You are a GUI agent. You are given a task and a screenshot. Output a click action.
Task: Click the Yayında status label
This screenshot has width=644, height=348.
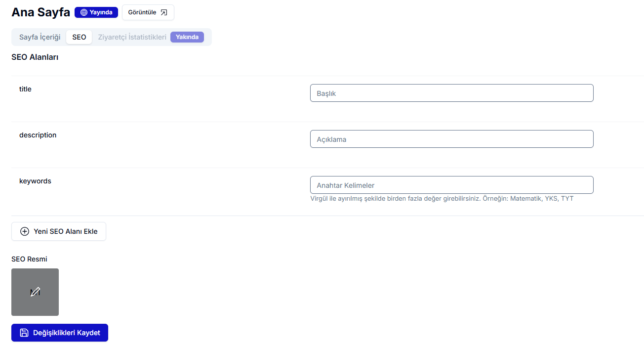point(101,12)
